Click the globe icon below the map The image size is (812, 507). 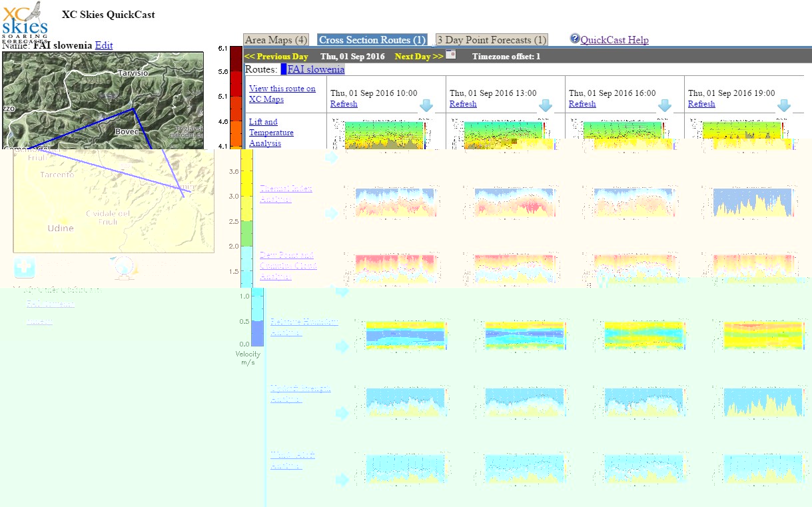[125, 268]
